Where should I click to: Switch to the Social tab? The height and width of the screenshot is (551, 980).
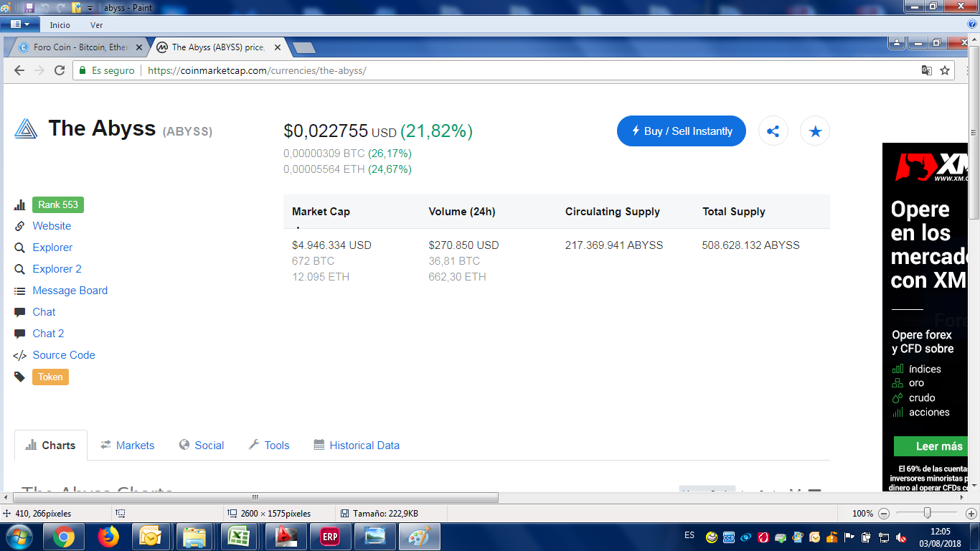(x=202, y=446)
